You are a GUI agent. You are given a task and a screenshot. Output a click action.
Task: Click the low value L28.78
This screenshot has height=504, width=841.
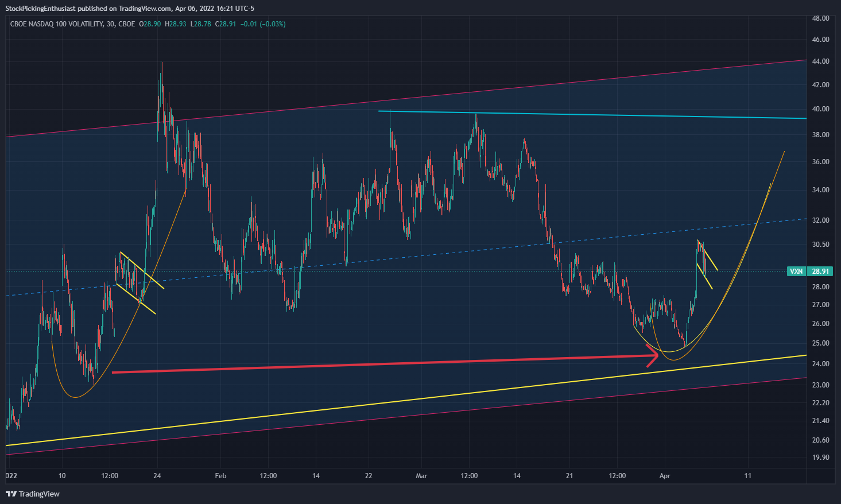200,24
